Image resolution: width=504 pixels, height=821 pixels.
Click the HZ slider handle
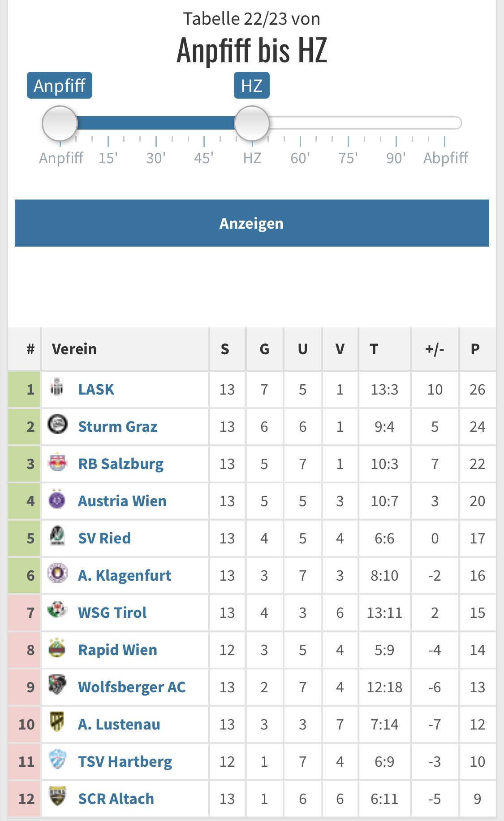pos(252,123)
